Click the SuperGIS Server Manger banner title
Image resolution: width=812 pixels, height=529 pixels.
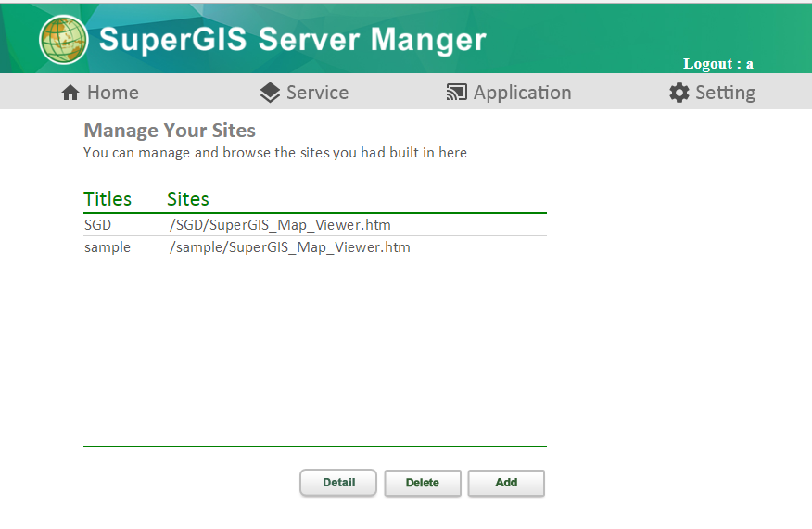click(x=293, y=40)
